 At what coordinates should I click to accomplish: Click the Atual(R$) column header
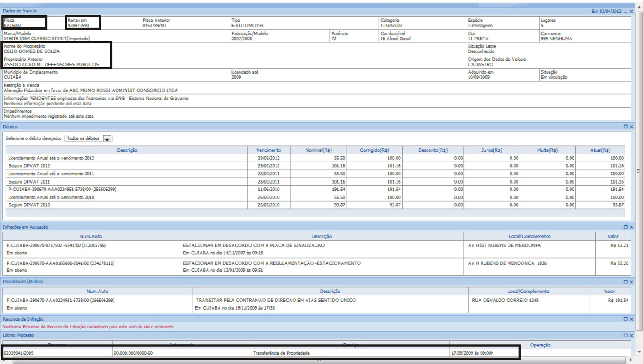coord(600,150)
